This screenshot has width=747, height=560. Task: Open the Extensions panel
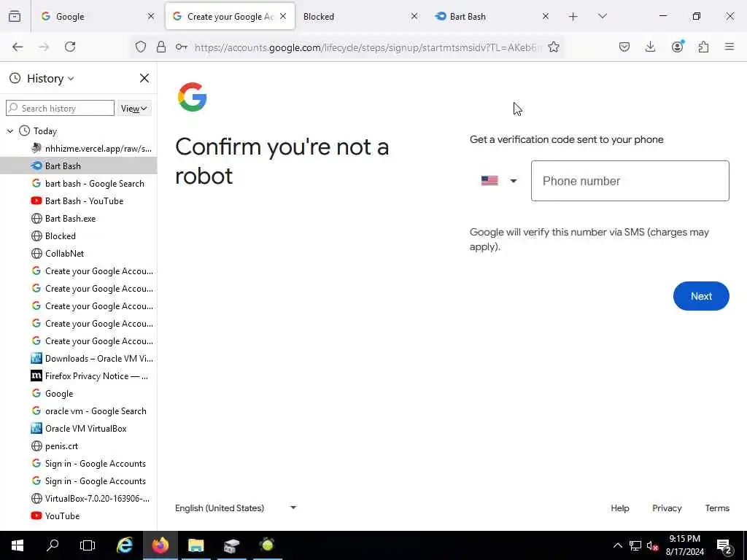click(x=703, y=47)
